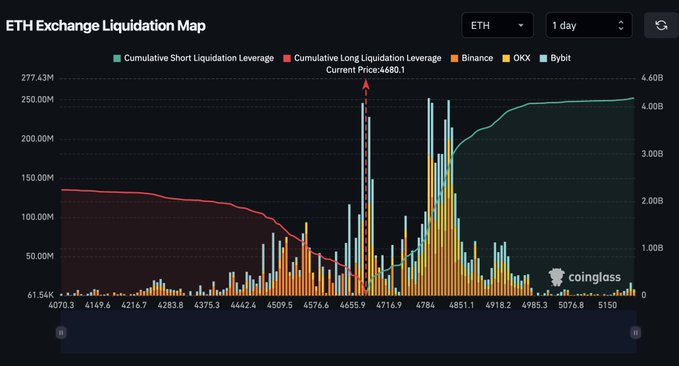Toggle the Binance series legend

click(x=472, y=58)
